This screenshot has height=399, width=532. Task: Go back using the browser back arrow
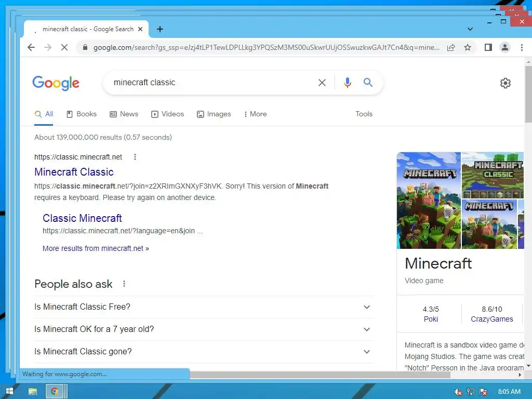click(31, 47)
